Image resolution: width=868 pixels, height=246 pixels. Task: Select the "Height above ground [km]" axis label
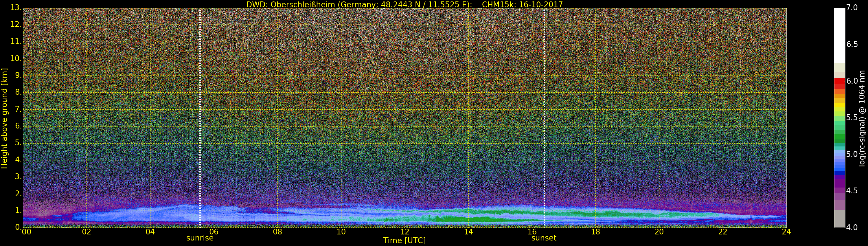coord(4,118)
